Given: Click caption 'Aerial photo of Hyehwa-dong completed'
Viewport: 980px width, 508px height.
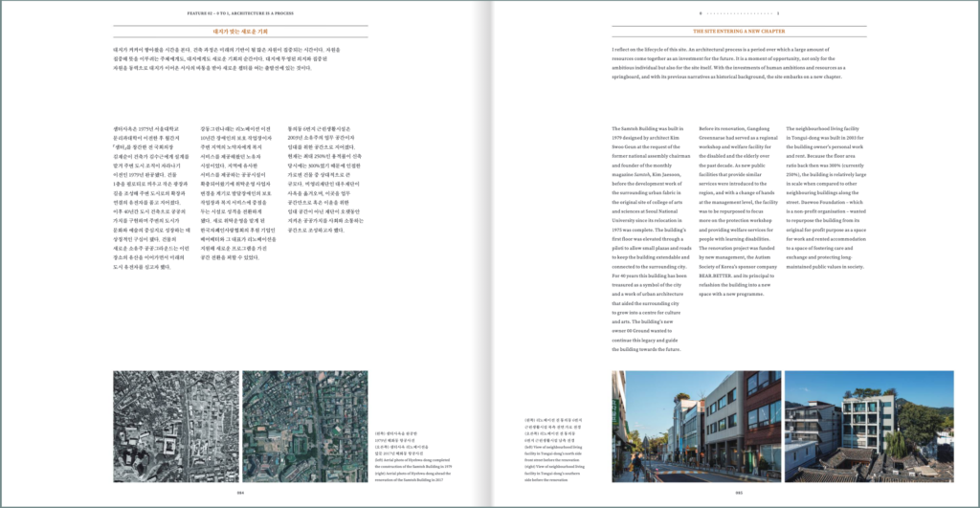Looking at the screenshot, I should pos(413,470).
